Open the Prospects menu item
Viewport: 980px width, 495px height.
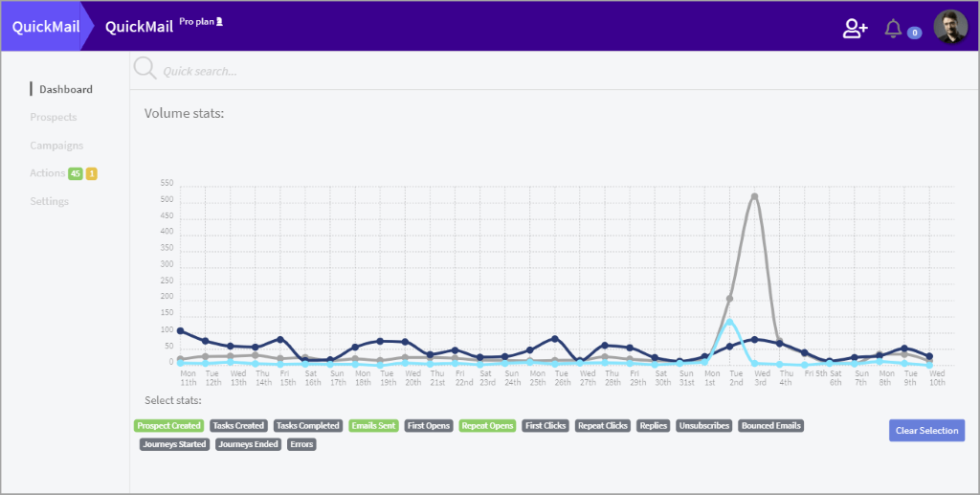click(54, 118)
